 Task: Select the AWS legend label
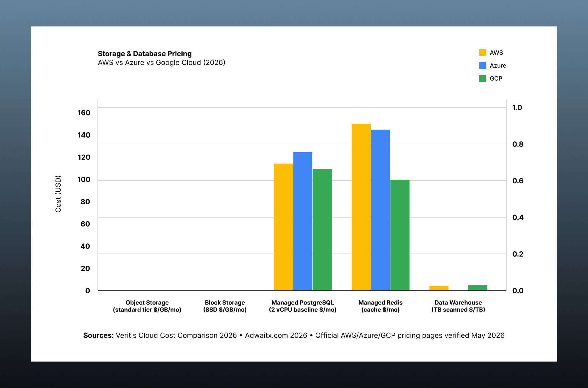(496, 53)
